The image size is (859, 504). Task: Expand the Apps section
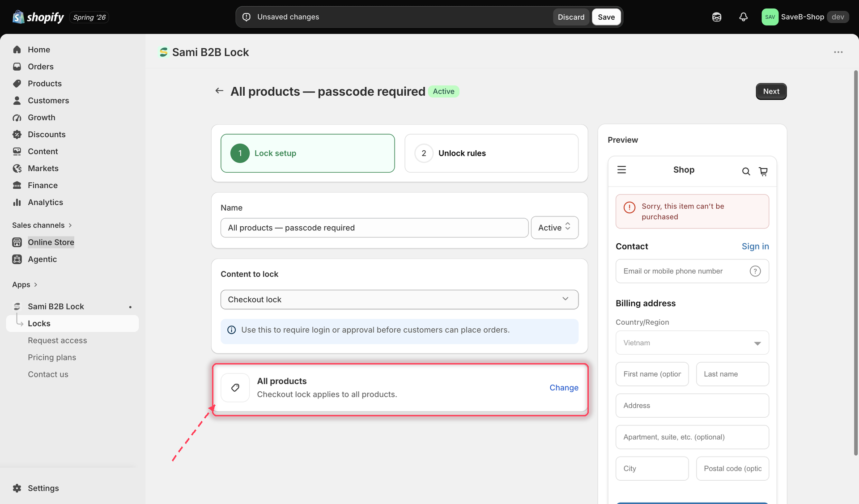pyautogui.click(x=25, y=285)
